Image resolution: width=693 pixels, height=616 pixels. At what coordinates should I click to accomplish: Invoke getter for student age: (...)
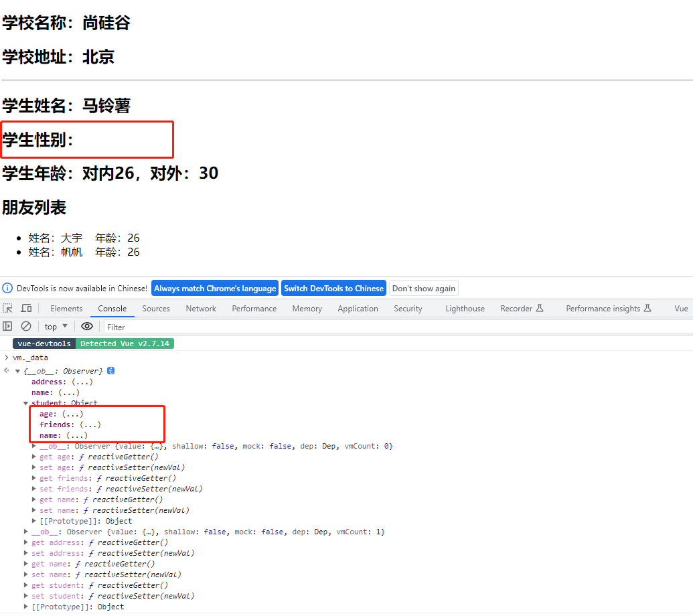click(x=72, y=414)
